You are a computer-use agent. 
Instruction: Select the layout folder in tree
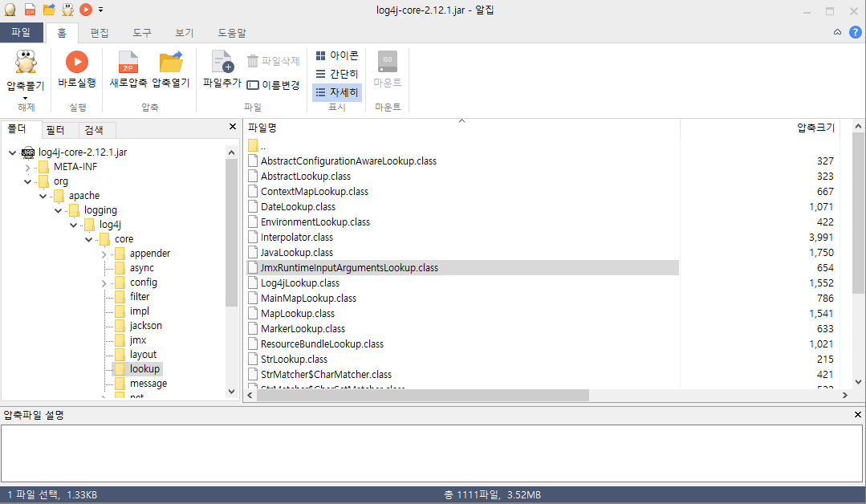pos(143,355)
